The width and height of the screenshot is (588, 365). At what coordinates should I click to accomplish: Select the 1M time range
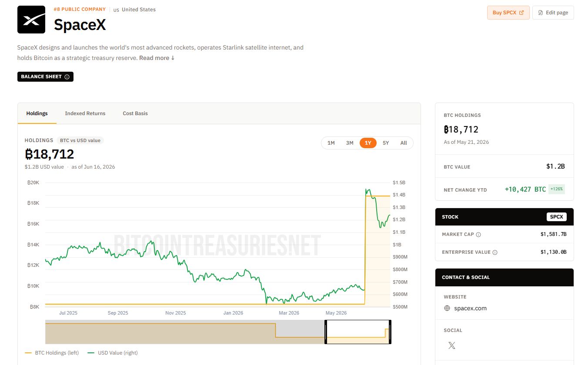coord(331,143)
